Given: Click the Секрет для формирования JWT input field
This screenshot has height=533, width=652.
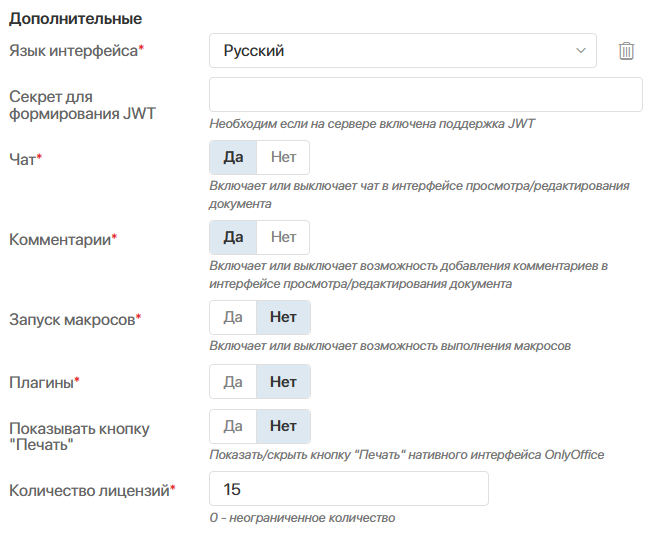Looking at the screenshot, I should click(426, 94).
